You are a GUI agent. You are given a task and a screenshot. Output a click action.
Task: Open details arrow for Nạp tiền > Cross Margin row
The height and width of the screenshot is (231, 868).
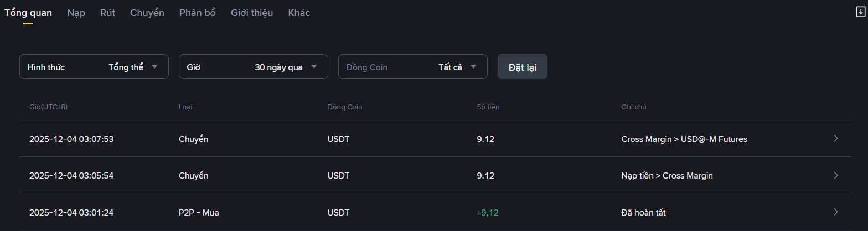pyautogui.click(x=836, y=175)
